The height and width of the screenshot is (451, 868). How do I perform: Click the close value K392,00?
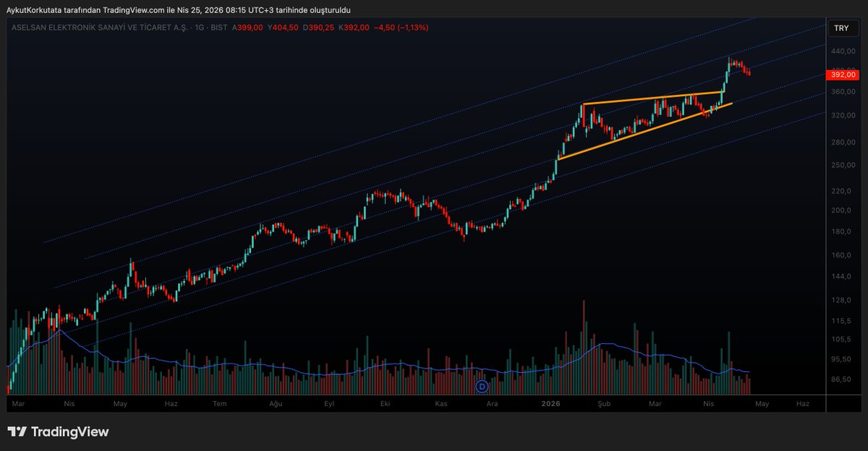coord(354,28)
